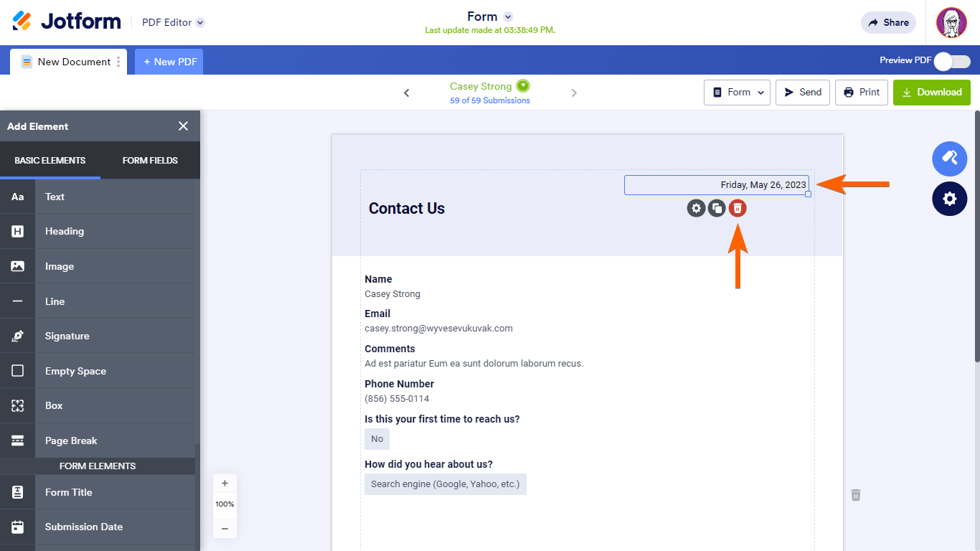Zoom out with the minus button

pyautogui.click(x=225, y=529)
